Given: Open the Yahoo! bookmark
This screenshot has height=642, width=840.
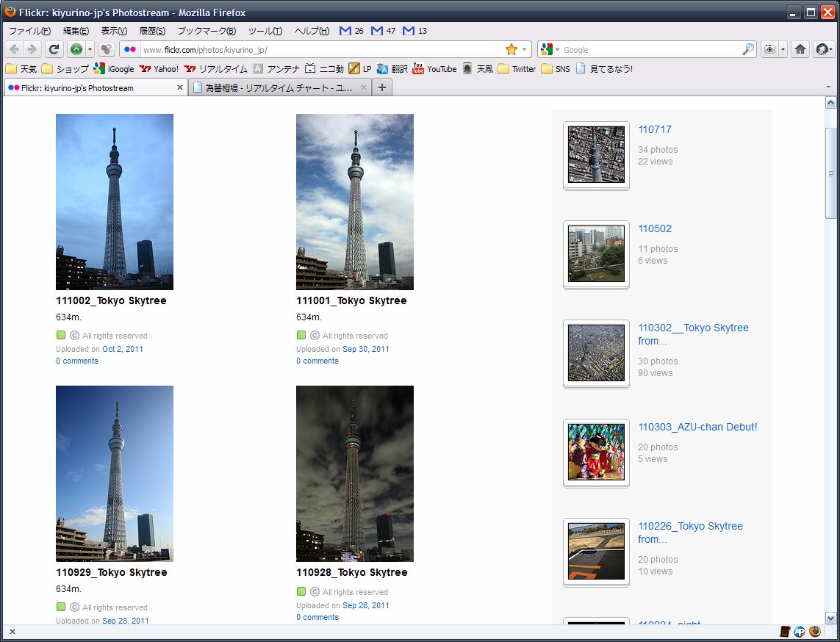Looking at the screenshot, I should pos(159,68).
